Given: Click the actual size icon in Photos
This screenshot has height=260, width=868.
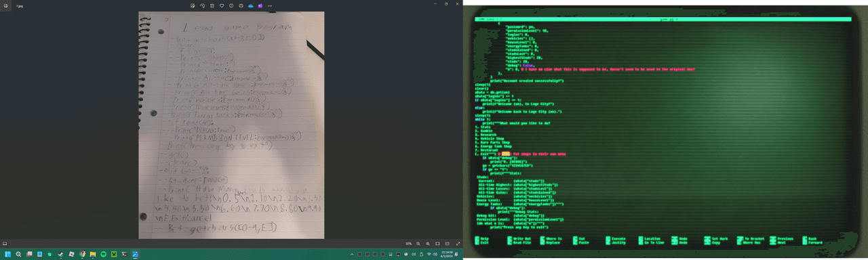Looking at the screenshot, I should tap(448, 243).
